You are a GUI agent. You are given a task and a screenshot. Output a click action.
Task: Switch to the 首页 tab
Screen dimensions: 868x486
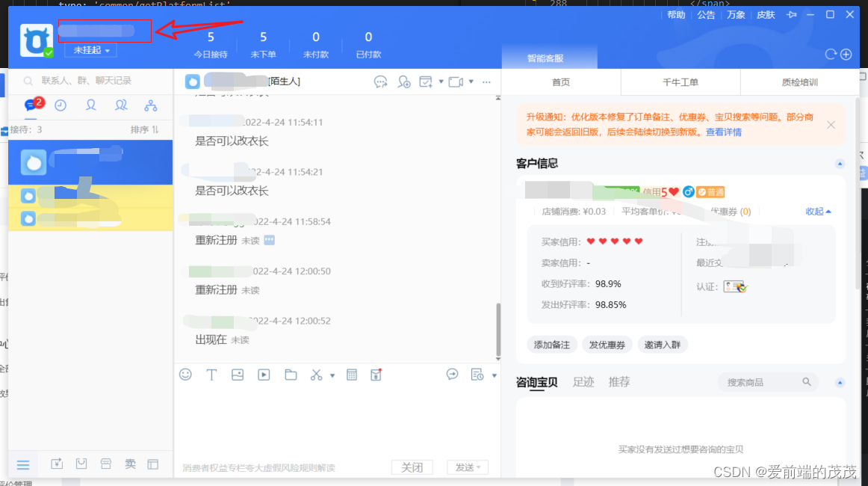pyautogui.click(x=561, y=82)
